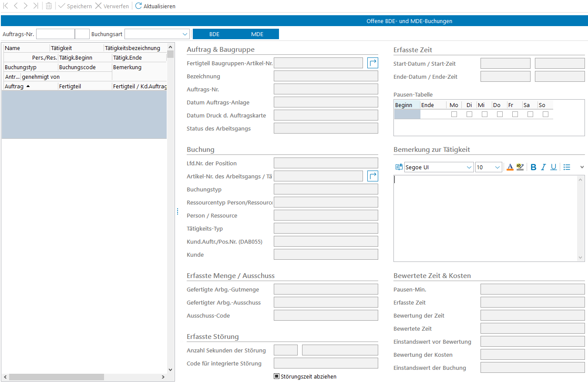Check the Mo box in Pausen-Tabelle
Screen dimensions: 588x382
coord(454,114)
